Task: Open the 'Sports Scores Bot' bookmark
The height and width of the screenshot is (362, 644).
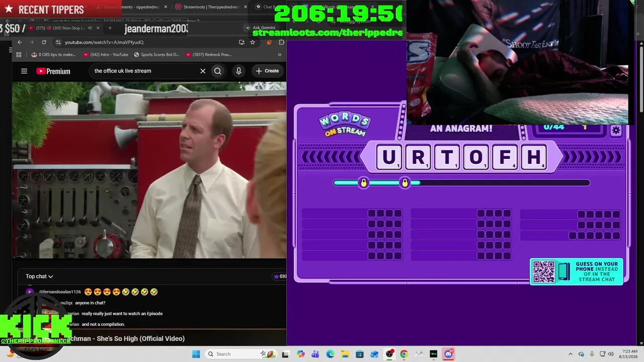Action: (x=156, y=54)
